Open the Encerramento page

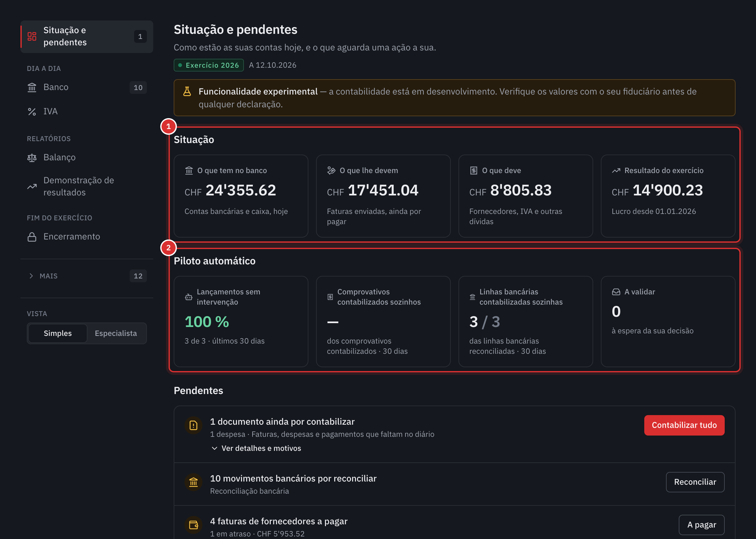pyautogui.click(x=87, y=237)
